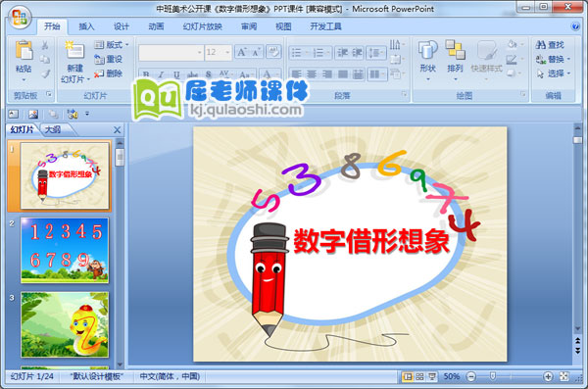Viewport: 588px width, 389px height.
Task: Select slide 2 thumbnail with numbers
Action: 65,250
